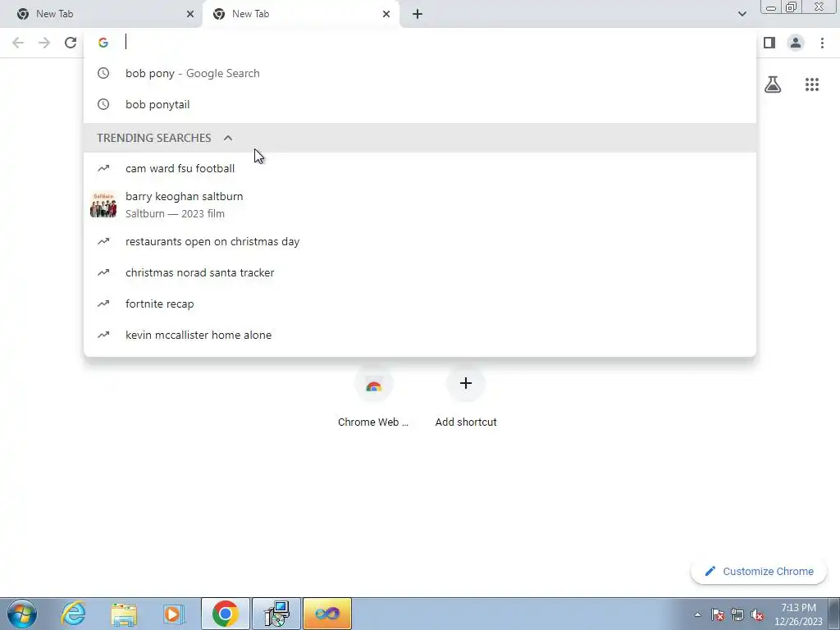Open the installer program taskbar icon
The image size is (840, 630).
pyautogui.click(x=276, y=614)
